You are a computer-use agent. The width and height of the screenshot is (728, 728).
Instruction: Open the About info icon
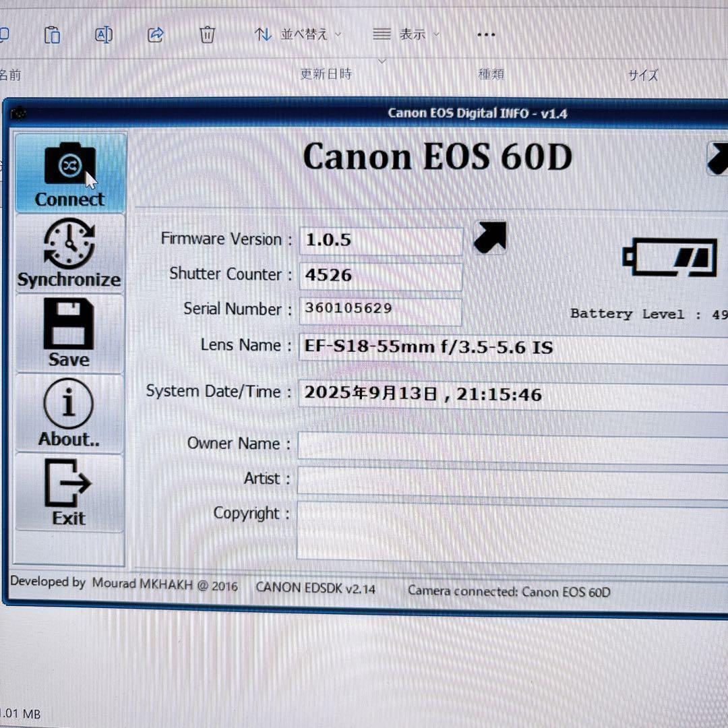[69, 404]
